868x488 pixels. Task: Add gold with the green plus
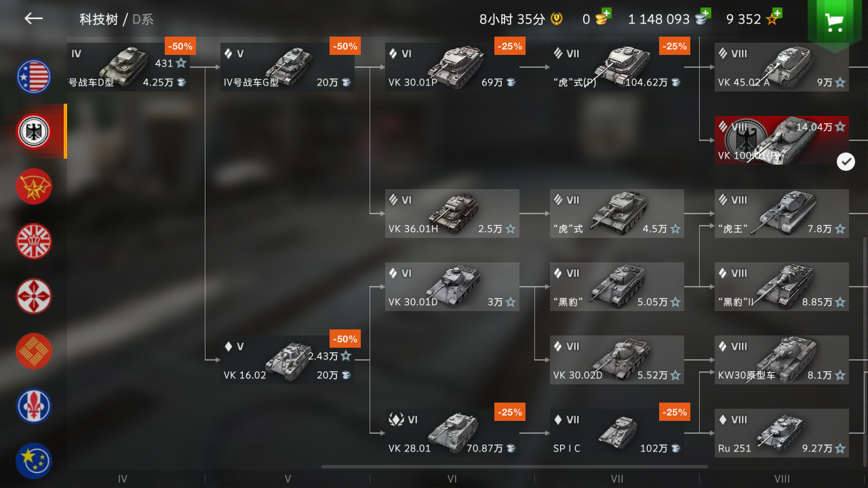tap(606, 13)
